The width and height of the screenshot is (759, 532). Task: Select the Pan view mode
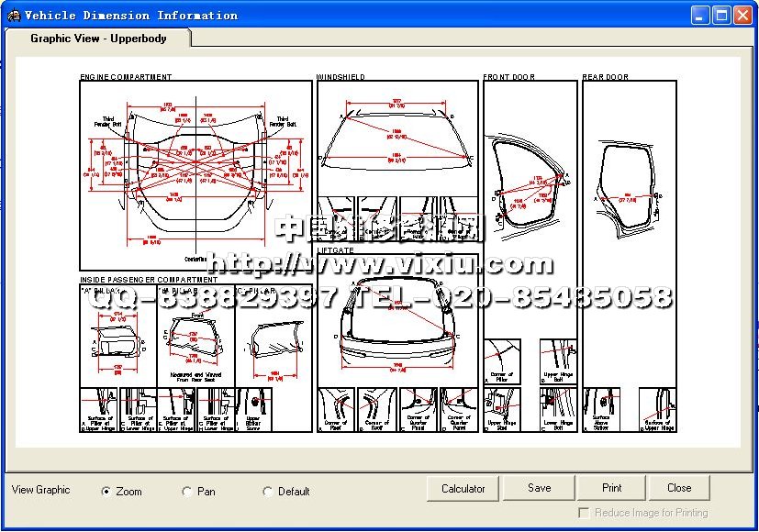coord(187,492)
